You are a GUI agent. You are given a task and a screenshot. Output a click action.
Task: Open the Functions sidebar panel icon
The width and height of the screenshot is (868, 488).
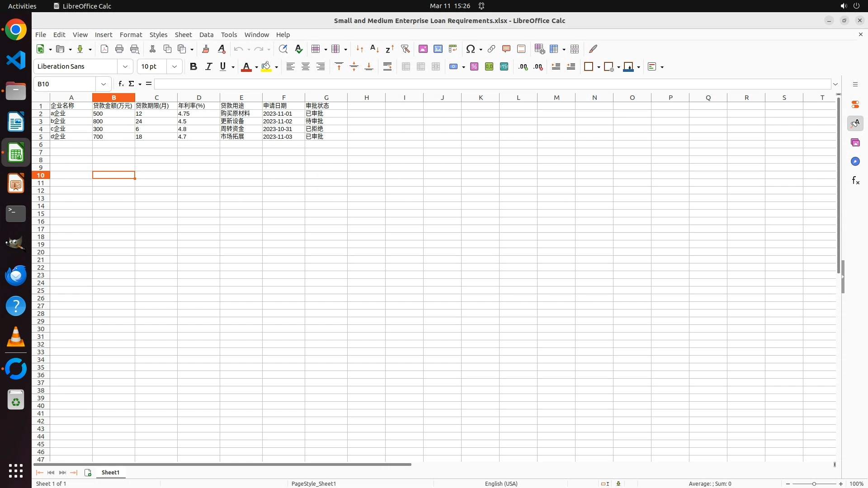coord(855,181)
